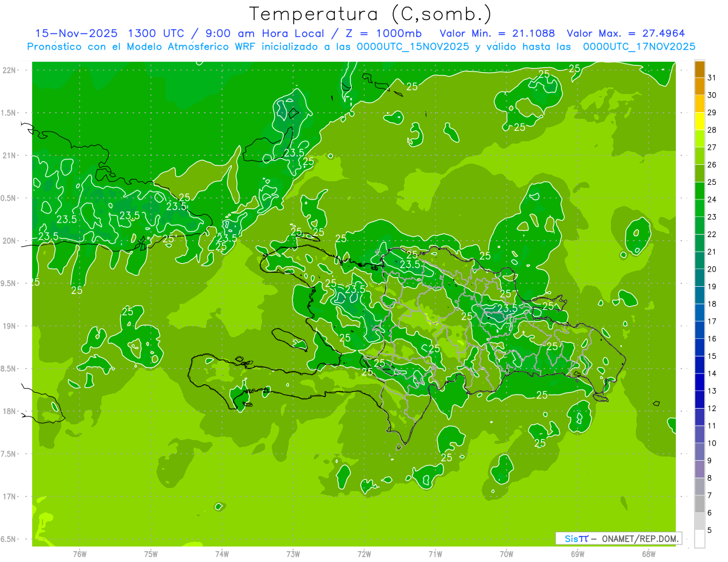The height and width of the screenshot is (562, 728).
Task: Click the '19N' latitude axis label
Action: tap(10, 326)
